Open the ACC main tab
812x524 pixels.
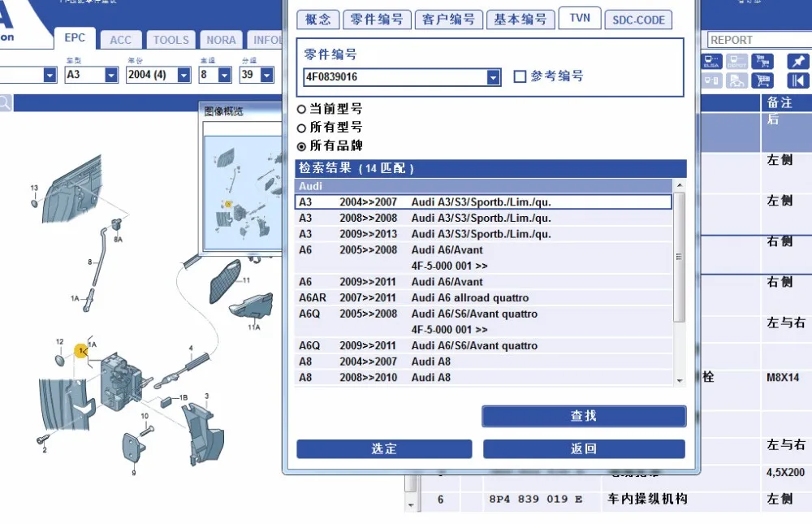(x=121, y=40)
